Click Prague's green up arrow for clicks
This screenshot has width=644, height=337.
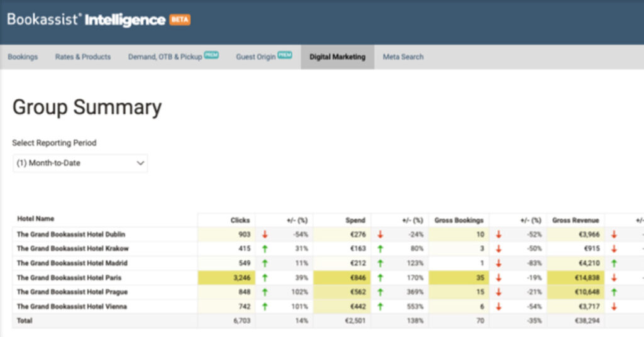[x=265, y=292]
